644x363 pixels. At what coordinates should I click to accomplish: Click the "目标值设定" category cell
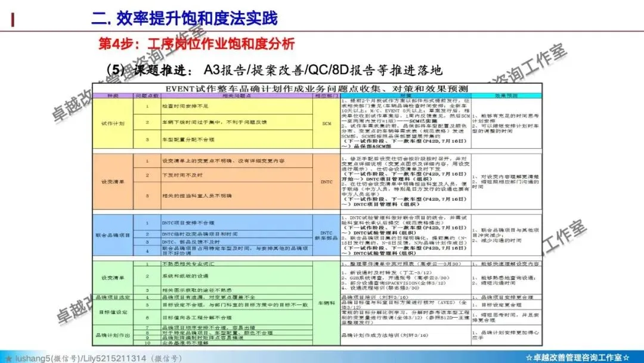[x=113, y=312]
